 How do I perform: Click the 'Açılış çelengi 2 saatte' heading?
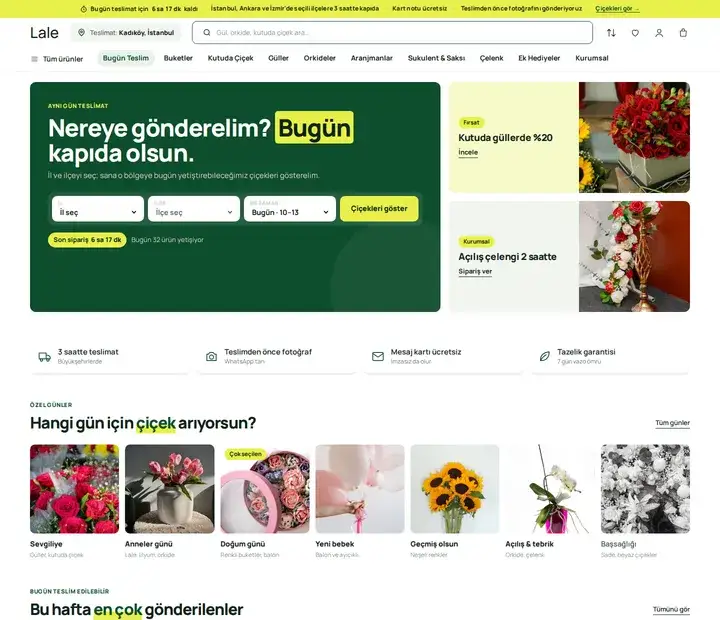tap(507, 257)
